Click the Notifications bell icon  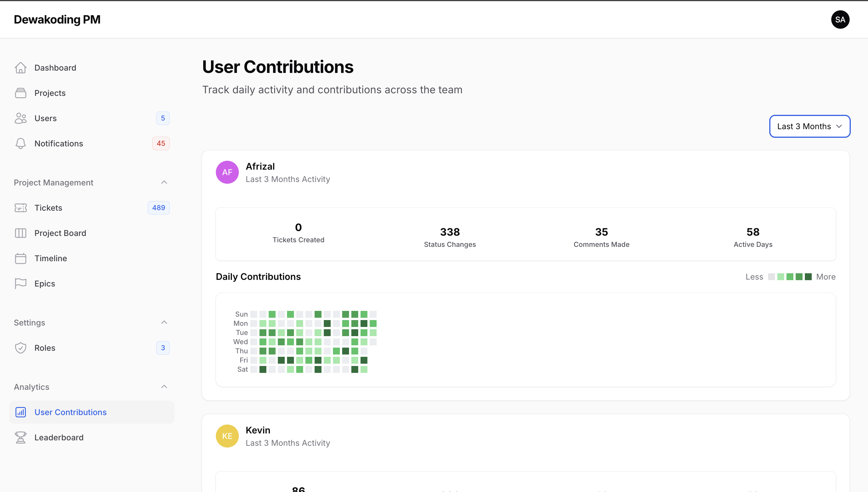(21, 143)
